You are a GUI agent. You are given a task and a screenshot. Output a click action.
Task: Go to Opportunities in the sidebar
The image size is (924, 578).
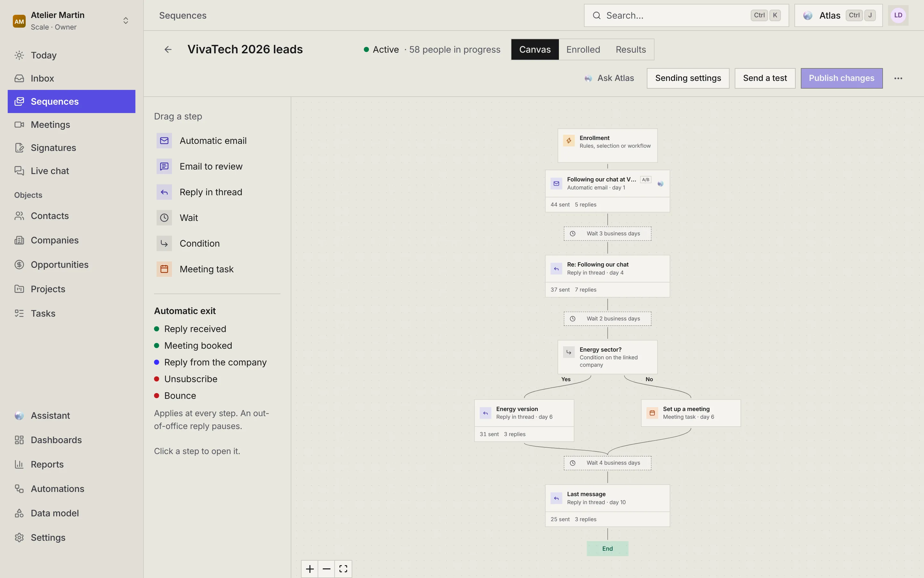coord(72,265)
